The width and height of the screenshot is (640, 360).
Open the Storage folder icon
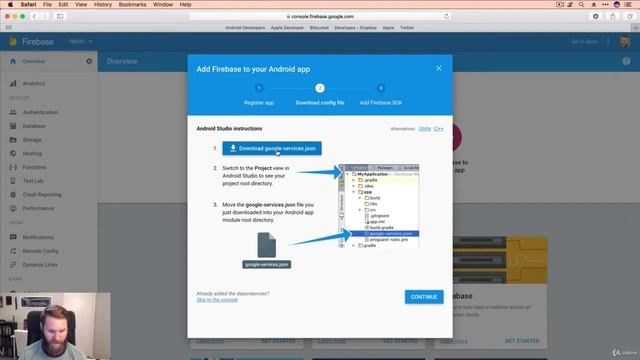coord(13,140)
